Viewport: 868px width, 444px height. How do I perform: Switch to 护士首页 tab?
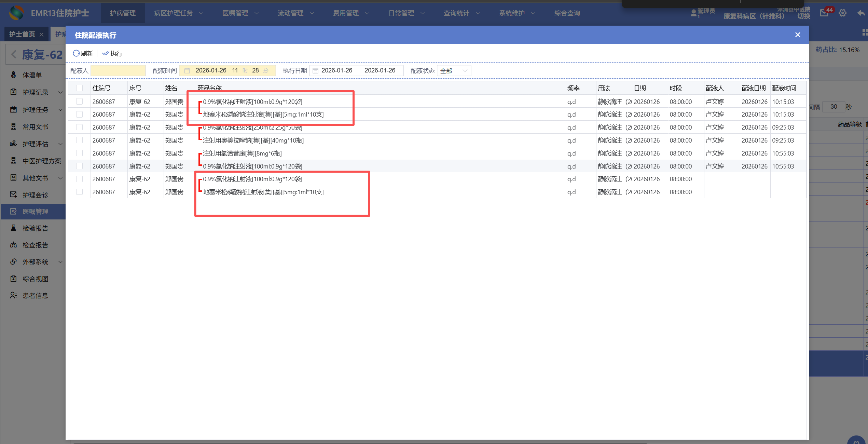[22, 34]
